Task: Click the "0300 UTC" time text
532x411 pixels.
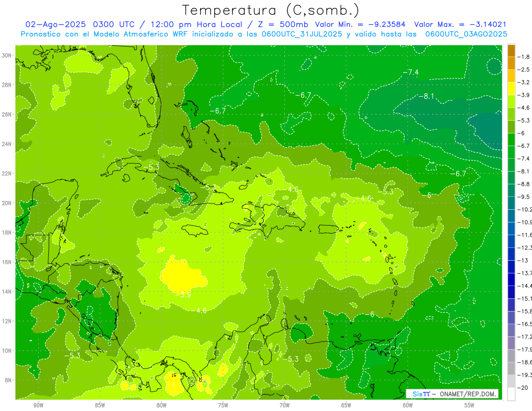Action: point(116,24)
